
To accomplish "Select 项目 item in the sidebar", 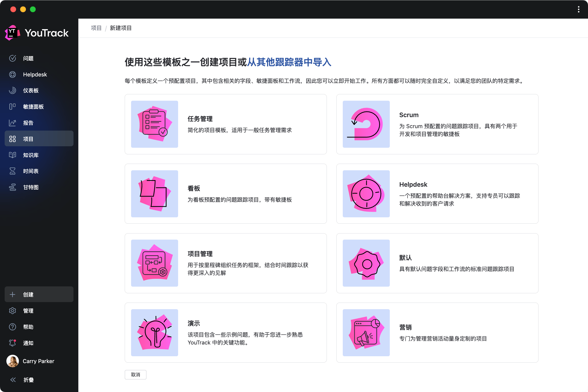I will click(x=39, y=139).
